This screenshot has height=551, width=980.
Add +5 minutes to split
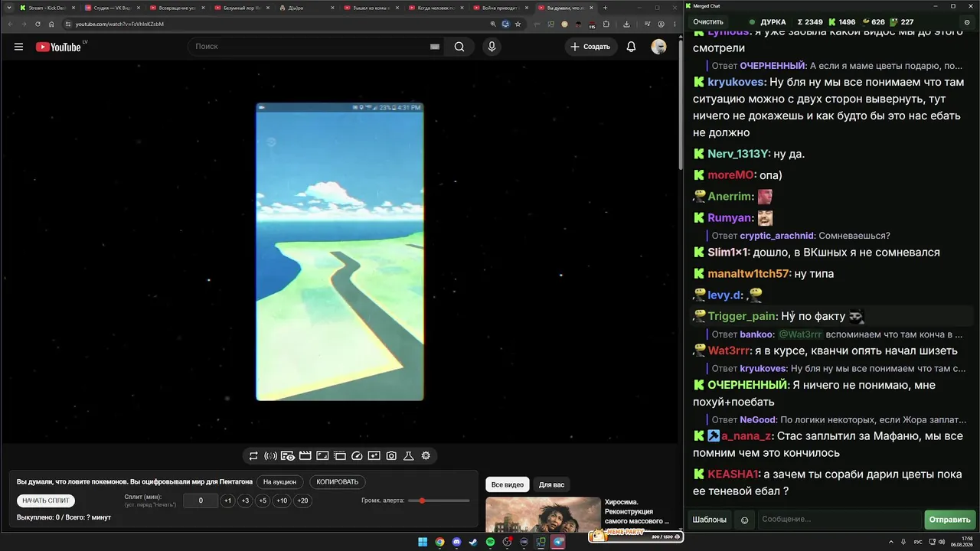263,500
